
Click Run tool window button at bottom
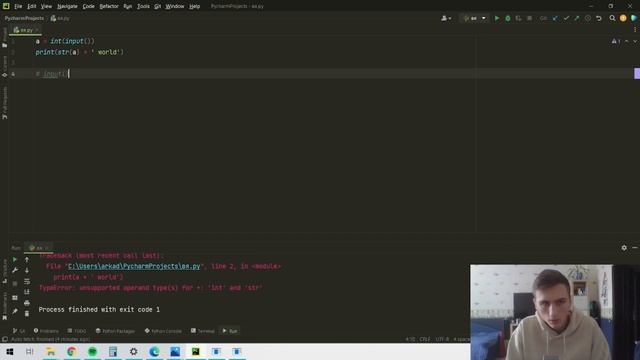pyautogui.click(x=230, y=331)
